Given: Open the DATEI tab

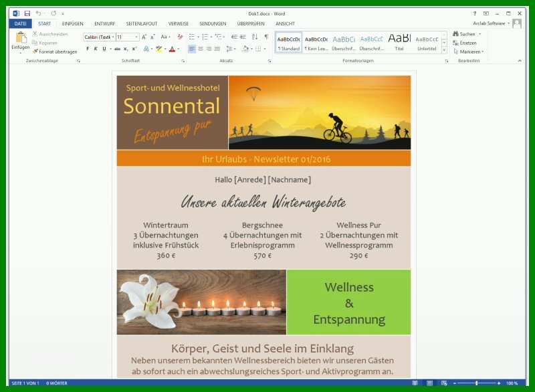Looking at the screenshot, I should pyautogui.click(x=21, y=23).
